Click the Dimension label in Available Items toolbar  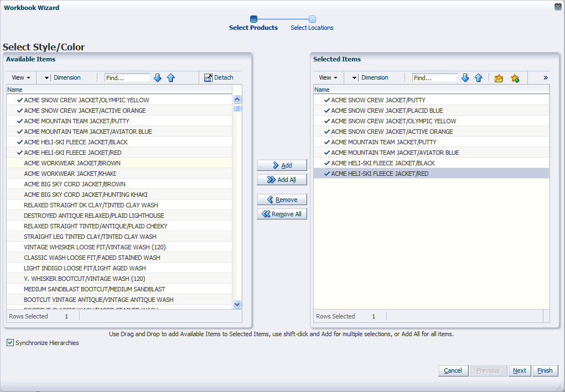coord(67,78)
